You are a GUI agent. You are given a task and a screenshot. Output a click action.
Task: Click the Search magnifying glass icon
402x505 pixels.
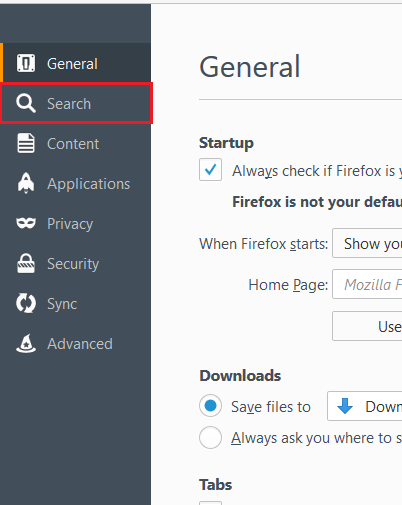tap(26, 103)
